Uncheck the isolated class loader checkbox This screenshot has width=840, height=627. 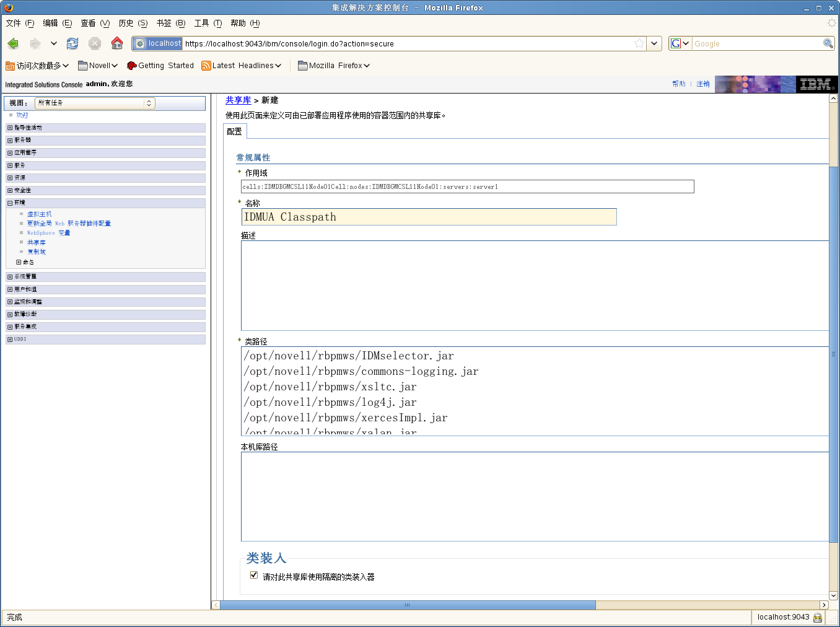pos(254,575)
